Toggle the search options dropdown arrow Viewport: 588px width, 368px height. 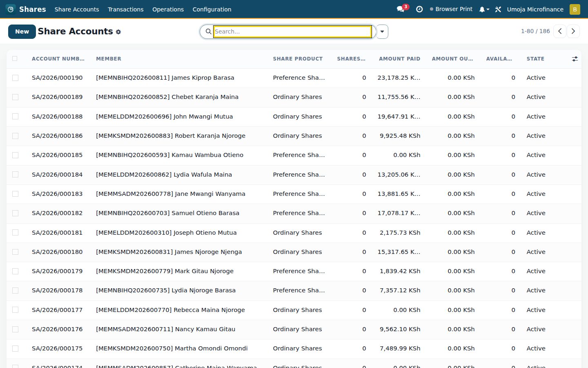coord(382,31)
